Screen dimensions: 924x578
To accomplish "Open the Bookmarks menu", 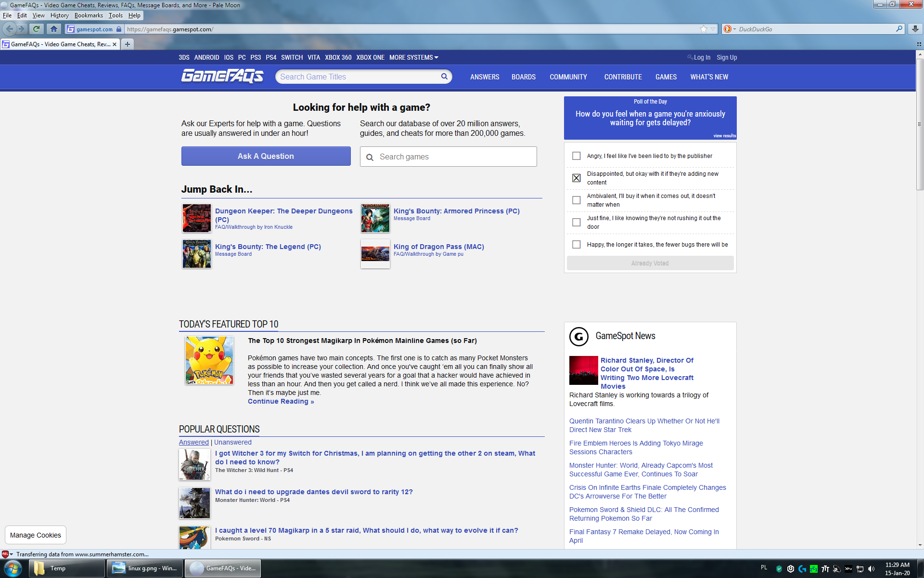I will point(89,15).
